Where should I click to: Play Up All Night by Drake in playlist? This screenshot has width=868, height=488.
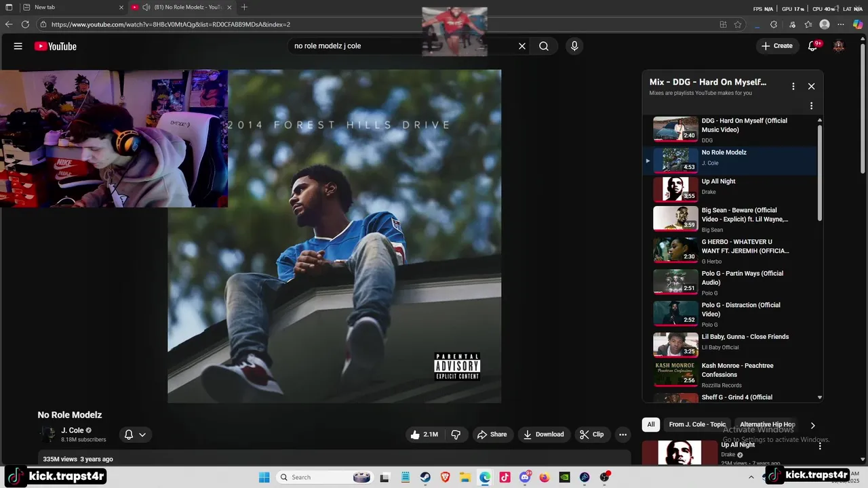point(729,189)
